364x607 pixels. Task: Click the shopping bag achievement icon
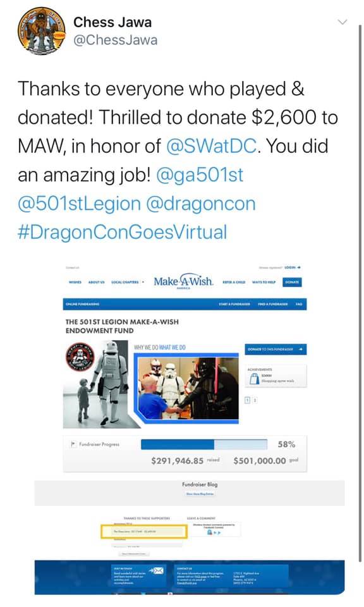click(254, 379)
